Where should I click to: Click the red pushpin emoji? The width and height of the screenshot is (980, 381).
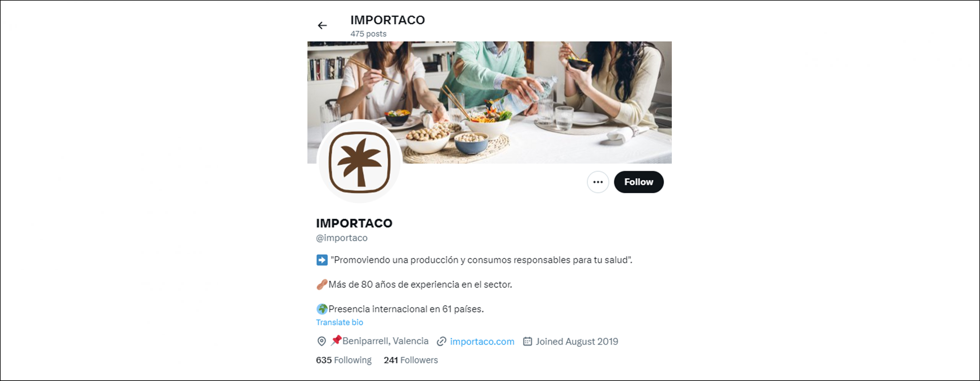[x=336, y=340]
